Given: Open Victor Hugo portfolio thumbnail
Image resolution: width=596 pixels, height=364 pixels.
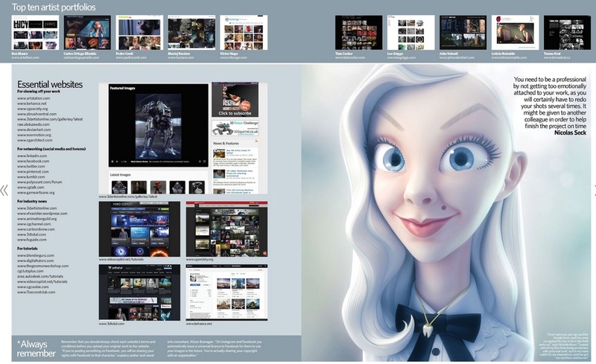Looking at the screenshot, I should point(244,33).
